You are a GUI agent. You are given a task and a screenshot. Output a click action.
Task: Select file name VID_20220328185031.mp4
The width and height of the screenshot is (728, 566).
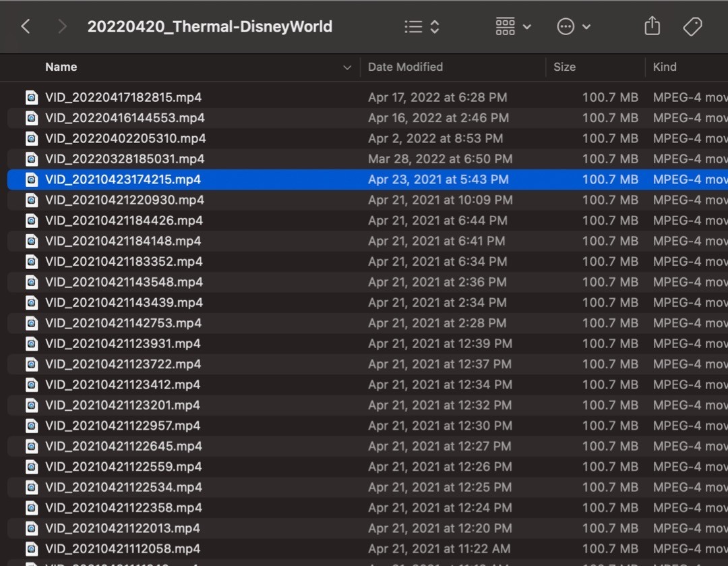pyautogui.click(x=125, y=159)
